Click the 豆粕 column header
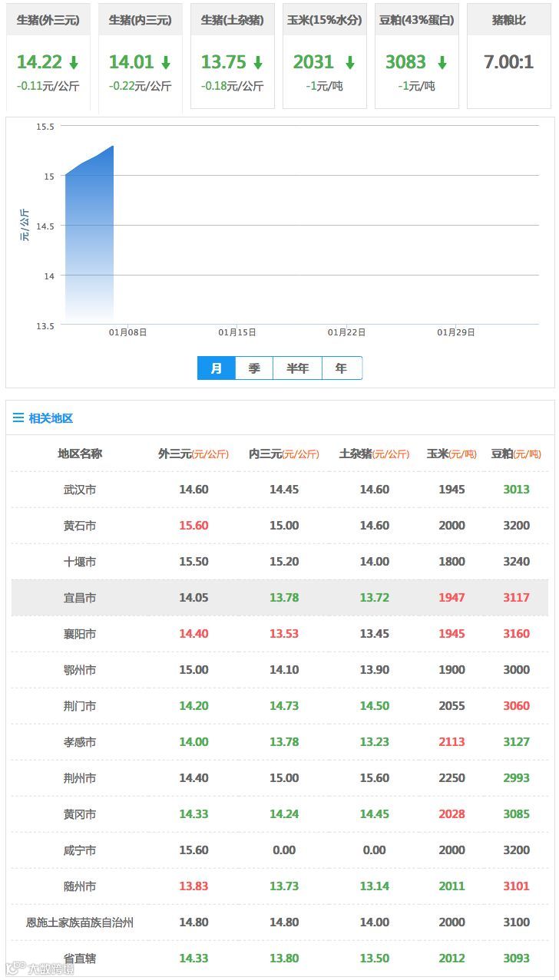Image resolution: width=559 pixels, height=980 pixels. pos(516,454)
